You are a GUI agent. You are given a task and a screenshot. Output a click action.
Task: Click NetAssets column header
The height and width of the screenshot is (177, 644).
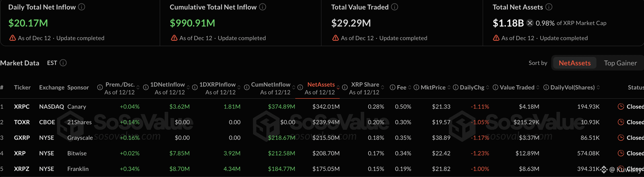pyautogui.click(x=321, y=85)
